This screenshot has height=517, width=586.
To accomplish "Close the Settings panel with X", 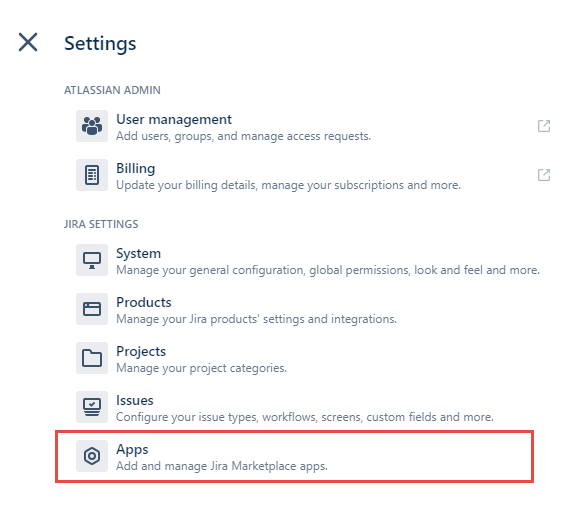I will click(28, 42).
